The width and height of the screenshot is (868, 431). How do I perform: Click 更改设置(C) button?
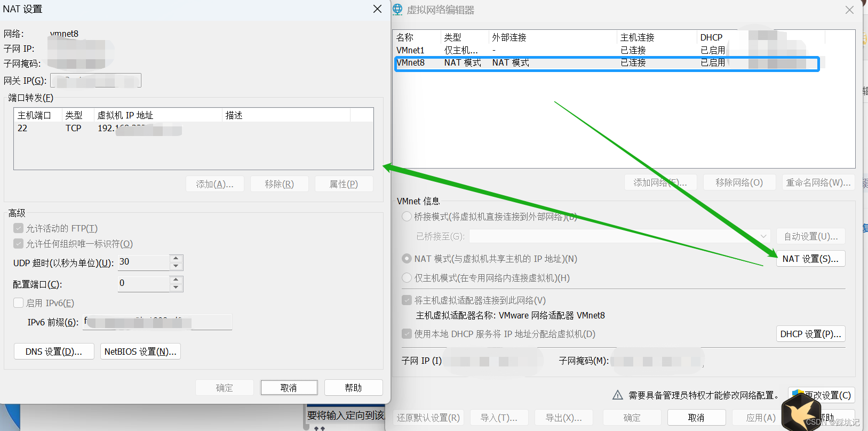pos(822,395)
